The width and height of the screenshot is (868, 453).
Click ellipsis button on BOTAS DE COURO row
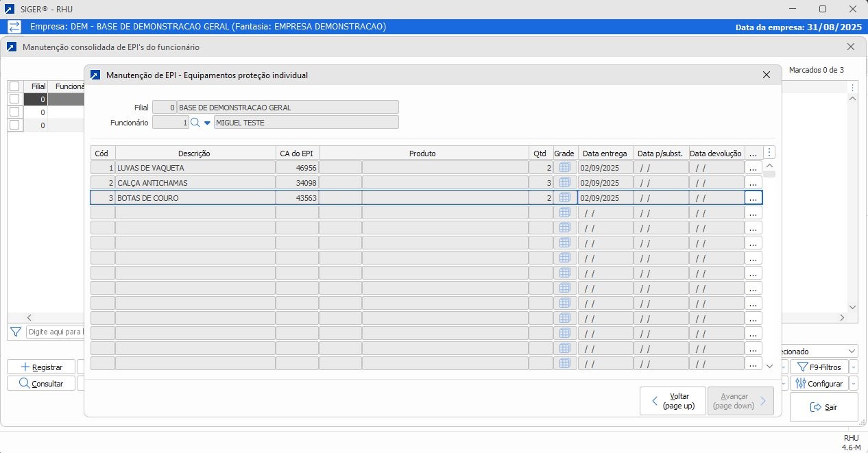[753, 197]
